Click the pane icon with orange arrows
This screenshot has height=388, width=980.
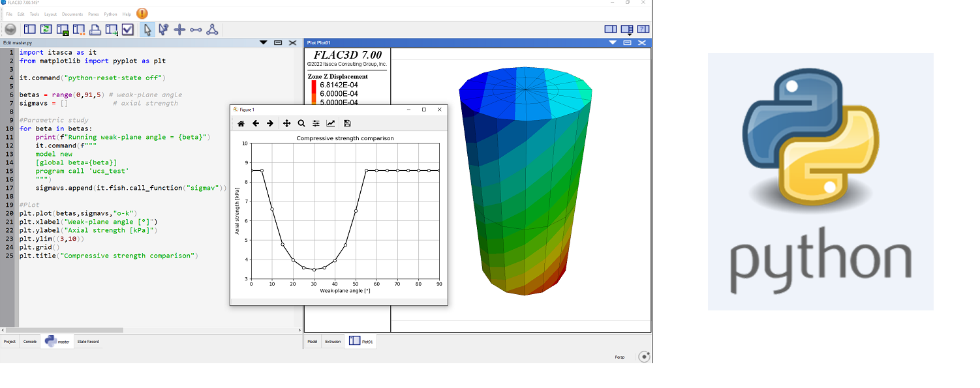click(x=79, y=29)
